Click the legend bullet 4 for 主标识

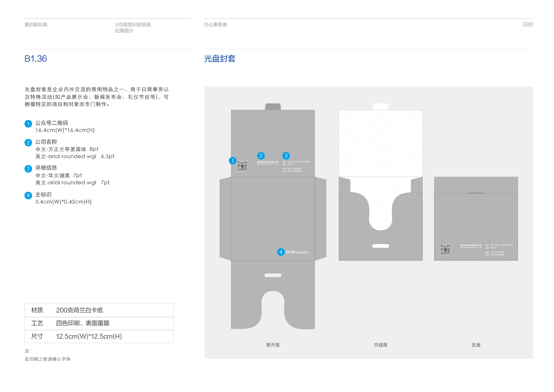click(x=28, y=195)
